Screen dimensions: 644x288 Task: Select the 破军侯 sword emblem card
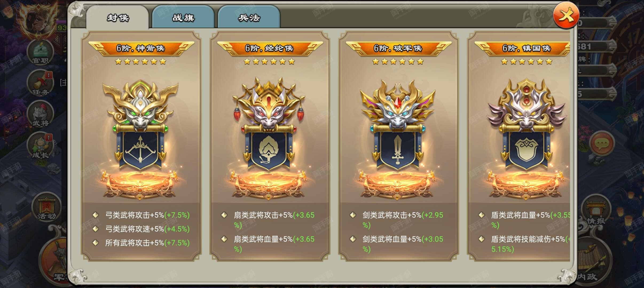point(398,146)
